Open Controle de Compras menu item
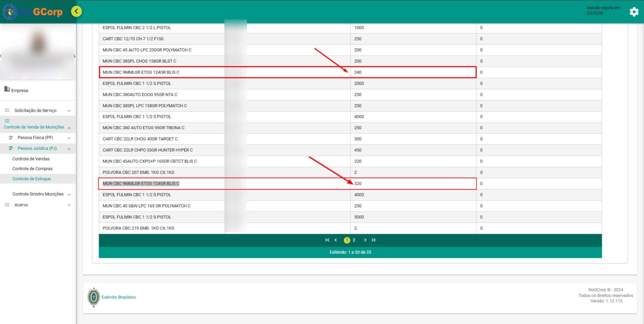Image resolution: width=644 pixels, height=324 pixels. coord(32,169)
